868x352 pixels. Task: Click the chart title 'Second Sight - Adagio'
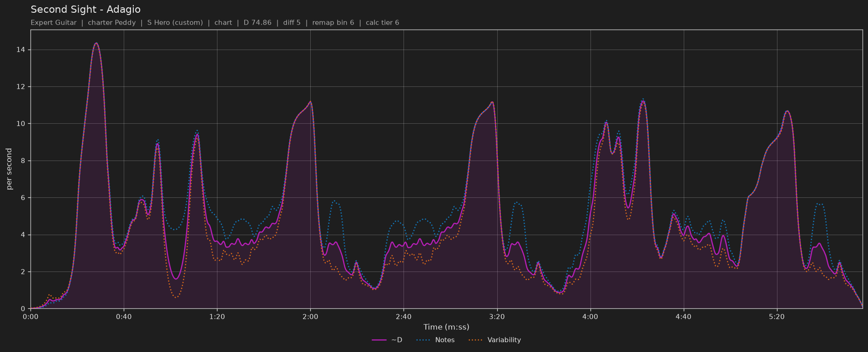tap(86, 9)
